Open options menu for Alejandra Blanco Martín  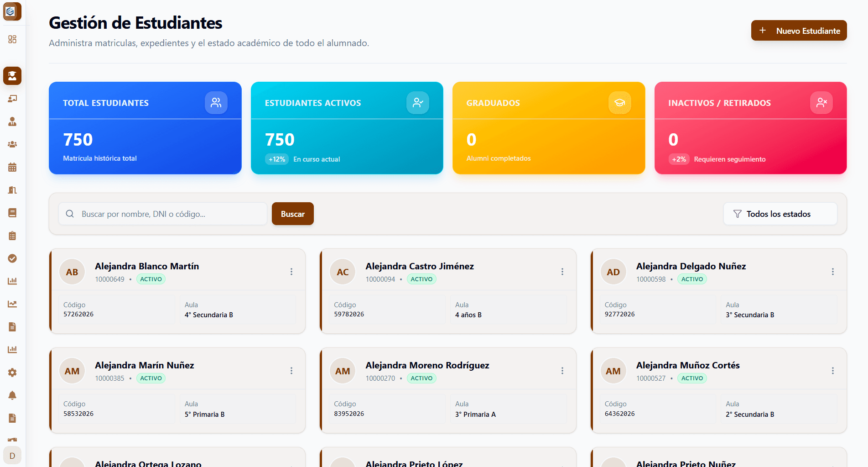pyautogui.click(x=291, y=272)
